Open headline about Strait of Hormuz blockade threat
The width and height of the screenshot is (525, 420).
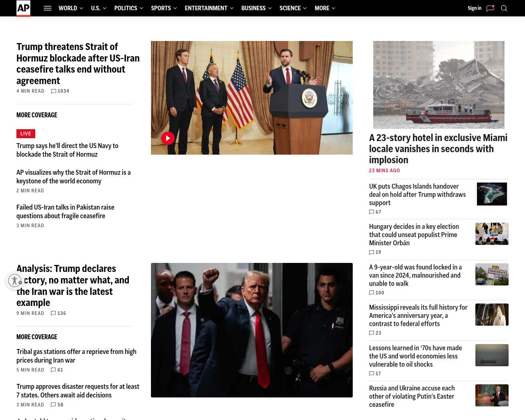(78, 64)
